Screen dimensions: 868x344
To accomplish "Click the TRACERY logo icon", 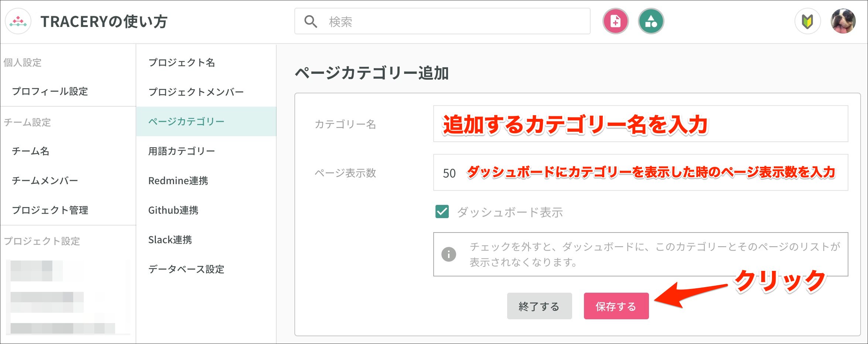I will pos(18,21).
